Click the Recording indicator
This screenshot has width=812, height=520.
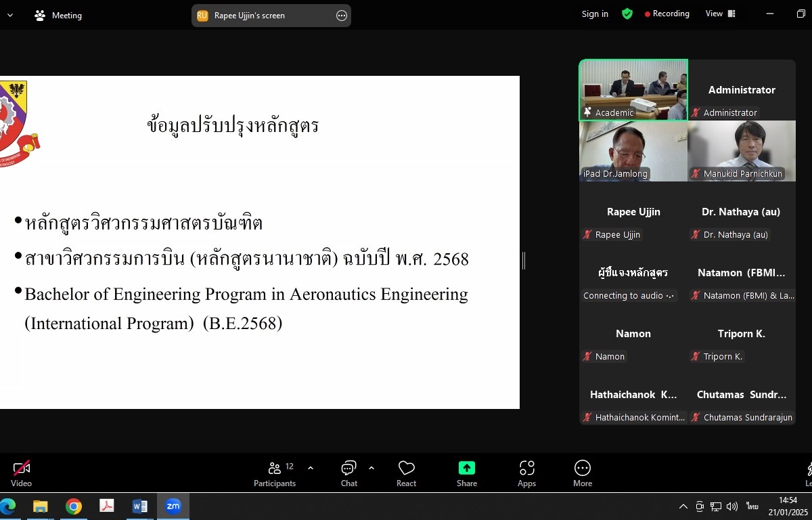click(667, 14)
